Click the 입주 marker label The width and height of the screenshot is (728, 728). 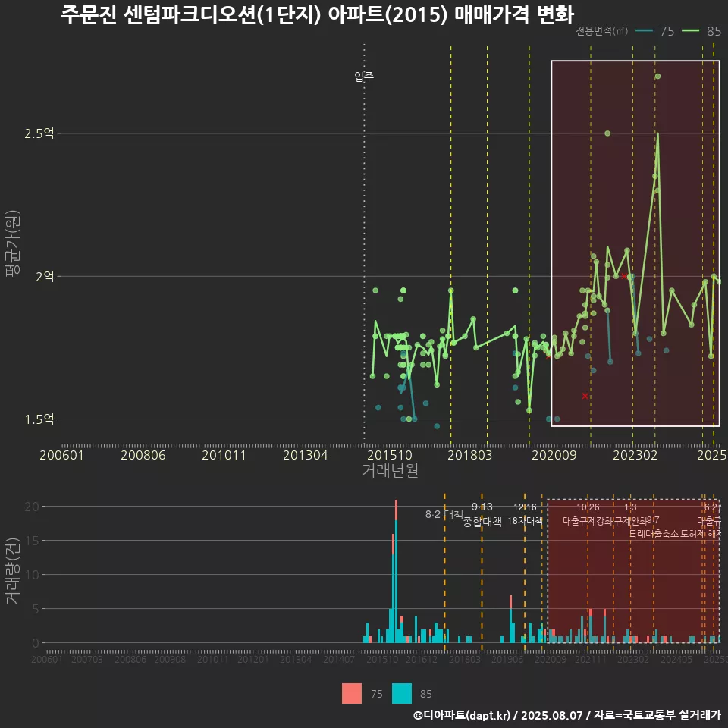(x=364, y=76)
